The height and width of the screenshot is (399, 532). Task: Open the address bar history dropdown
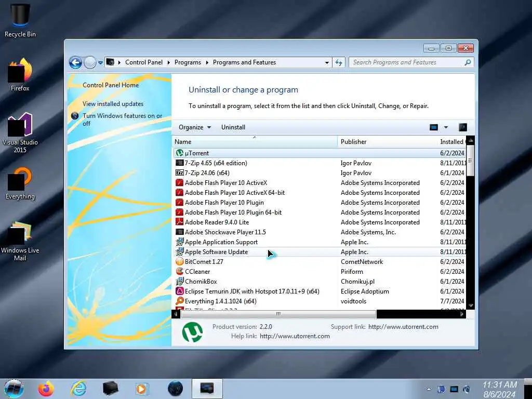coord(327,62)
